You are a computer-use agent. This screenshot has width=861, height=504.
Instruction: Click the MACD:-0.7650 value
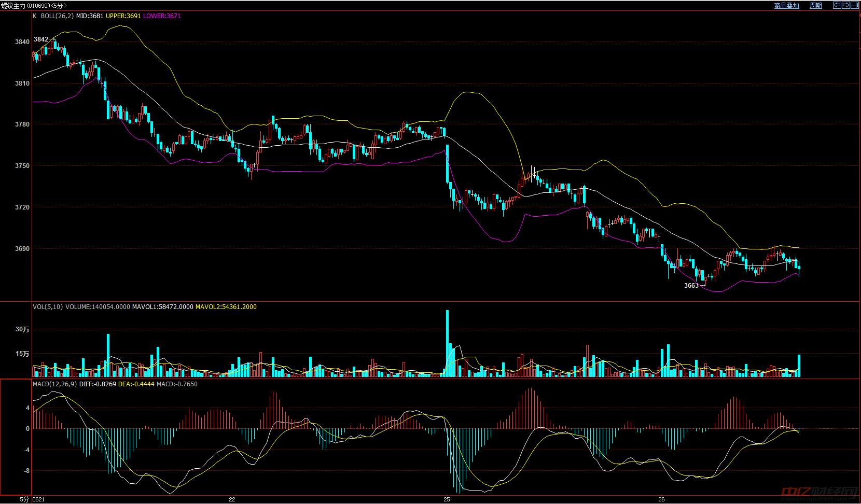tap(177, 384)
